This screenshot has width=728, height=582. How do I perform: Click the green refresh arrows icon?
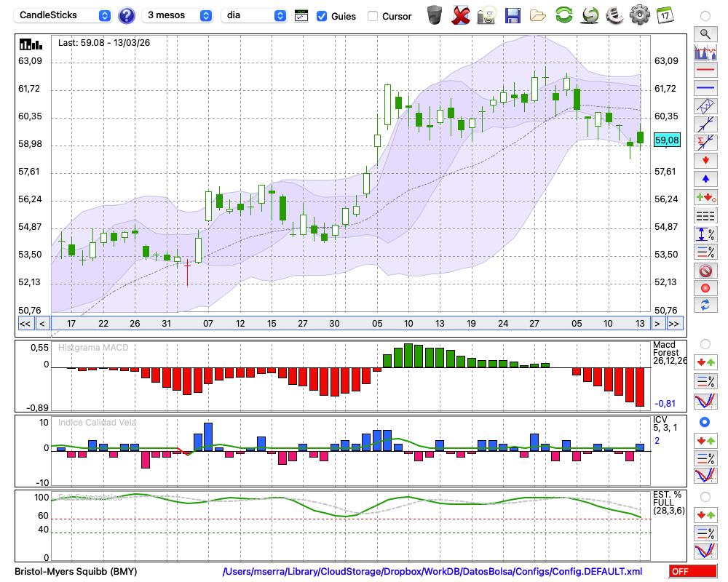tap(563, 15)
